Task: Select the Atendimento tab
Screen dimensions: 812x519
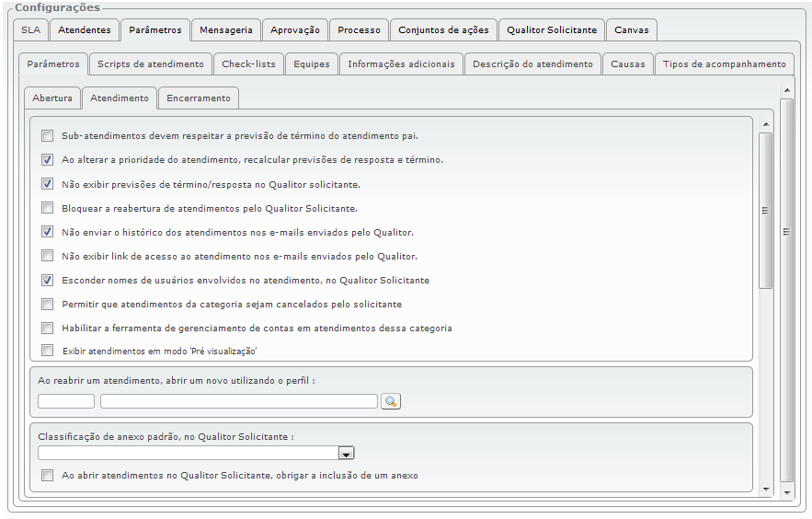Action: [x=120, y=98]
